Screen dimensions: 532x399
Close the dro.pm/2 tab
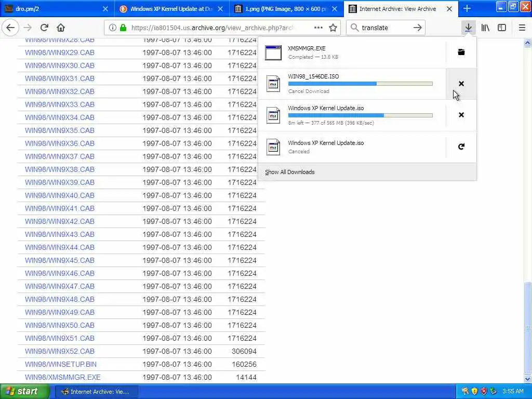[105, 9]
